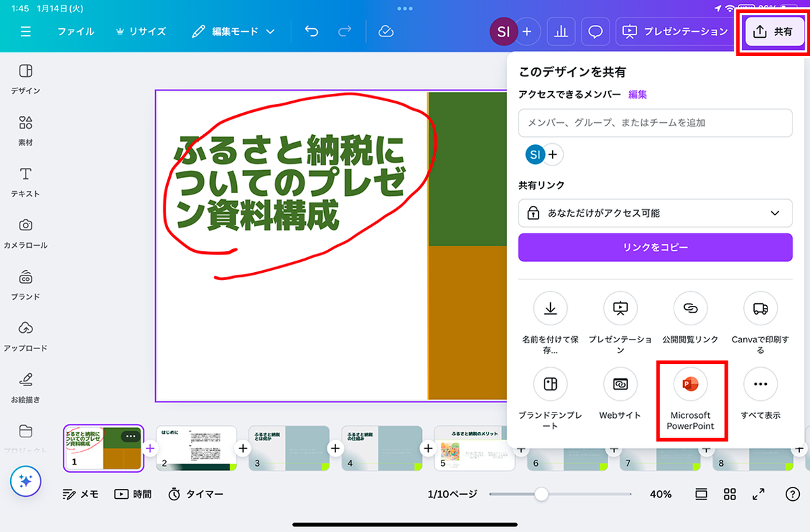Toggle the grid view of pages
The height and width of the screenshot is (532, 810).
730,494
